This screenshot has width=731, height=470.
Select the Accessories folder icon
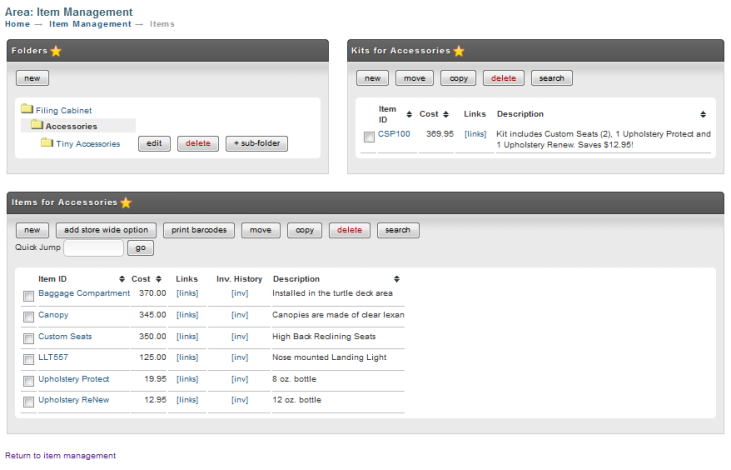tap(37, 124)
